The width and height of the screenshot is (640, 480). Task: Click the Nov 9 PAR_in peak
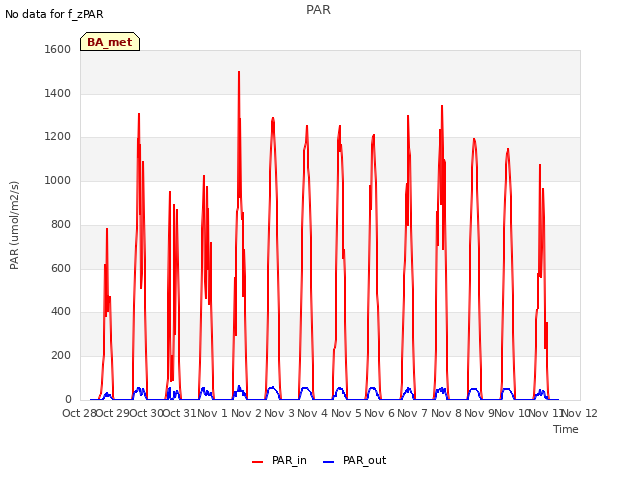474,139
